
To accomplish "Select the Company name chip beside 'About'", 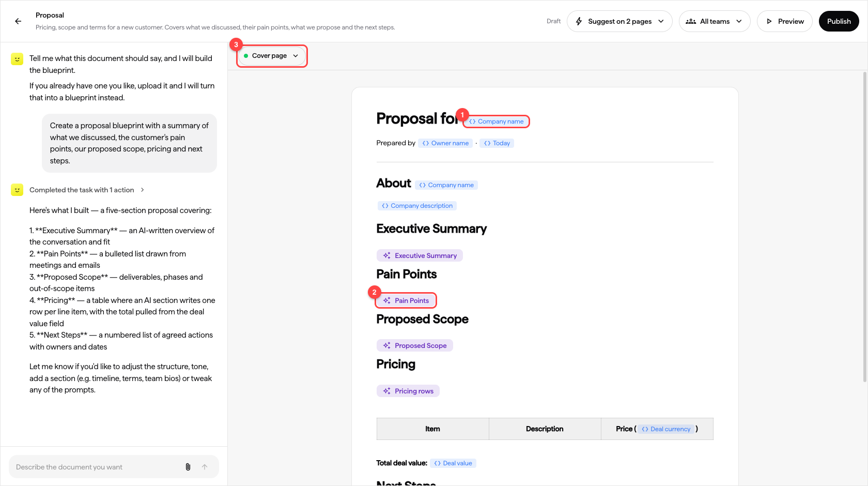I will (x=446, y=185).
